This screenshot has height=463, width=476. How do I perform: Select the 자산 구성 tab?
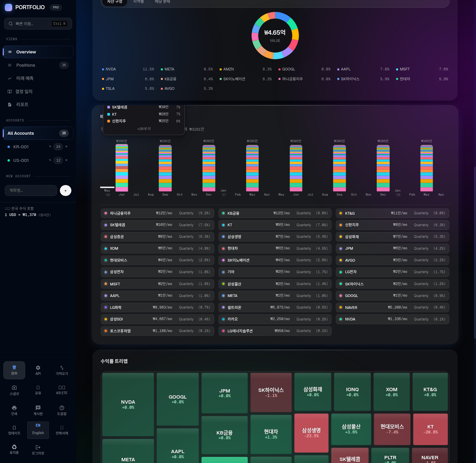115,2
